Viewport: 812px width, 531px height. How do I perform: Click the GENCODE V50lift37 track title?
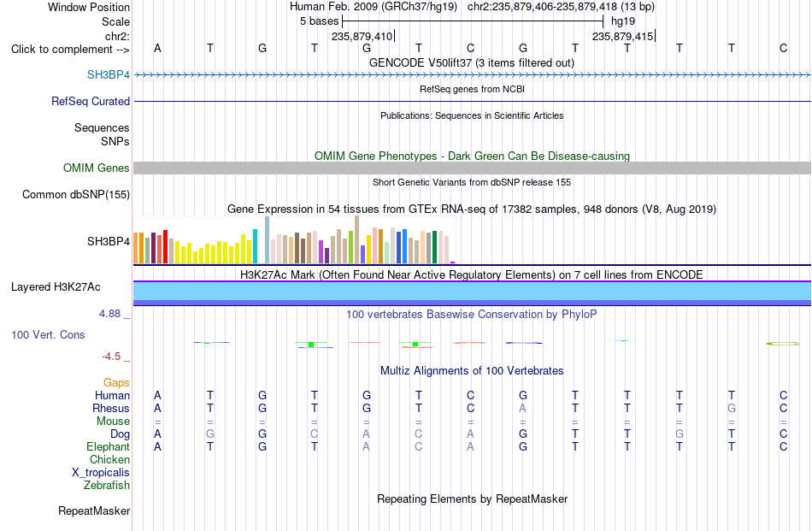tap(471, 62)
